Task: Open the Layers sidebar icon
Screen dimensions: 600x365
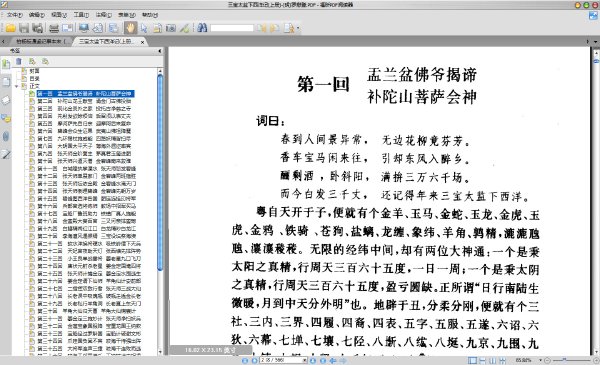Action: pyautogui.click(x=6, y=100)
